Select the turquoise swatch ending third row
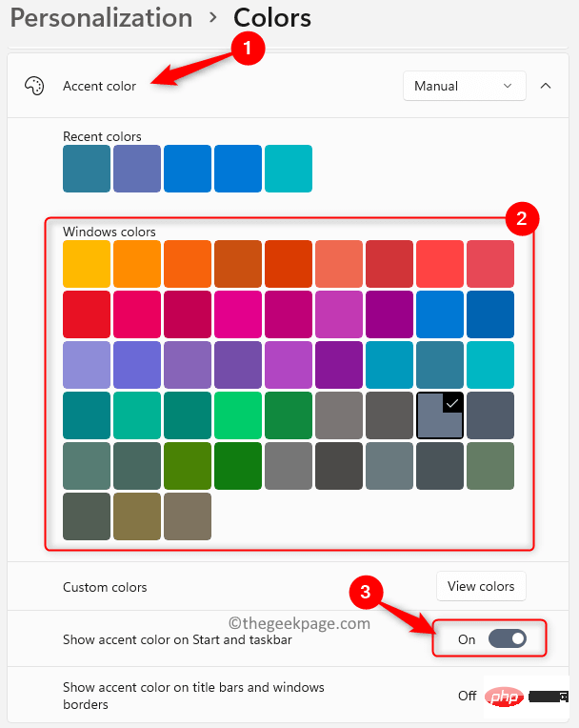579x728 pixels. pos(490,365)
